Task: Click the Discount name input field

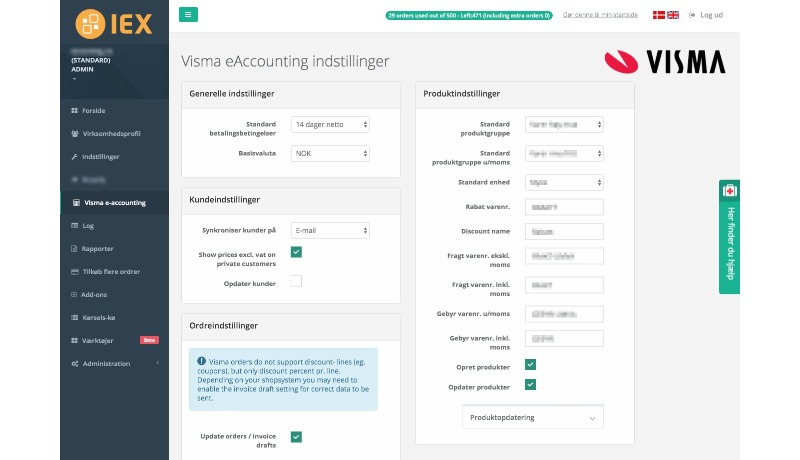Action: click(x=564, y=232)
